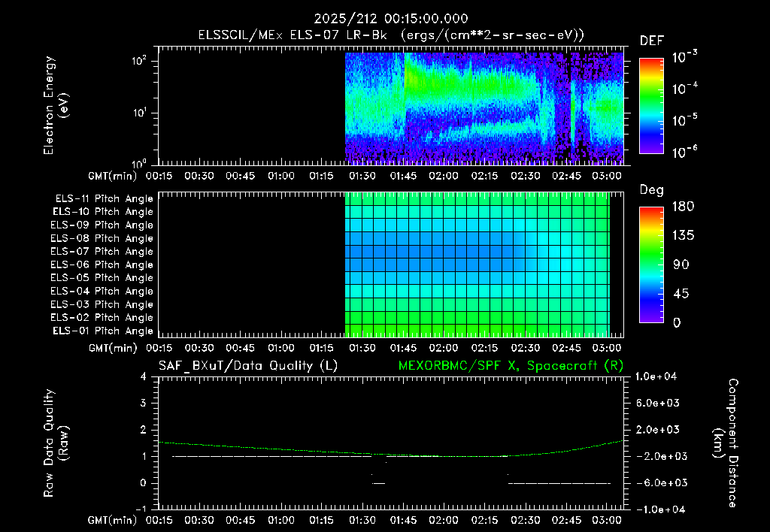Select the 10^-4 value on the DEF scale
Image resolution: width=770 pixels, height=532 pixels.
pyautogui.click(x=684, y=89)
